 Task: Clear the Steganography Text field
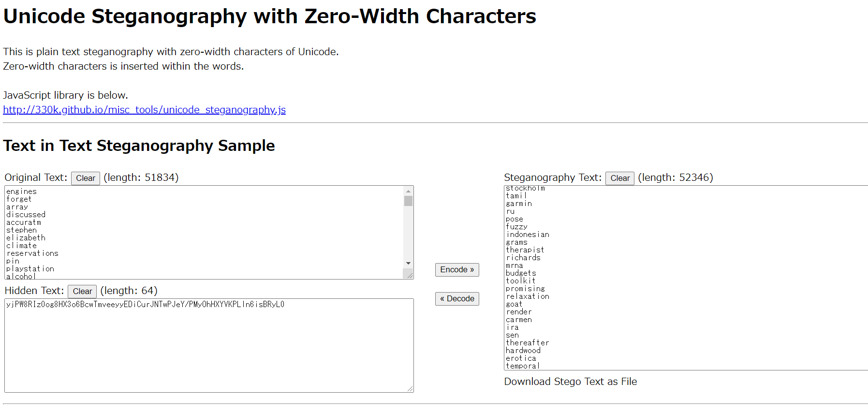tap(620, 178)
